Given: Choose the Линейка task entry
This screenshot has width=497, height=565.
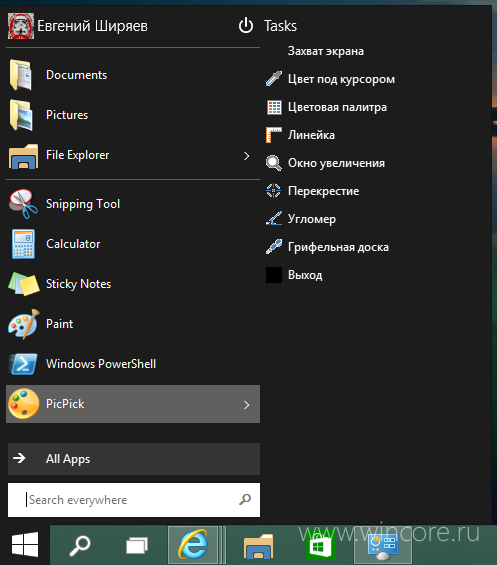Looking at the screenshot, I should coord(311,135).
